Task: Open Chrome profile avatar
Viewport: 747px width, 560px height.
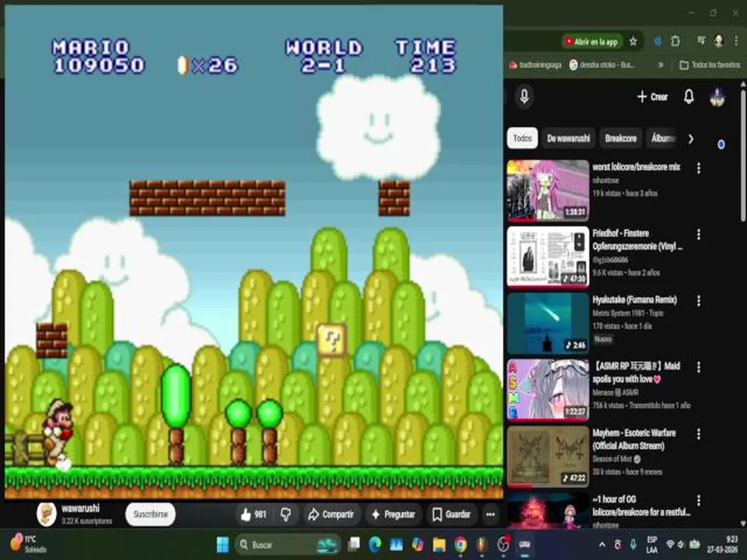Action: click(x=718, y=41)
